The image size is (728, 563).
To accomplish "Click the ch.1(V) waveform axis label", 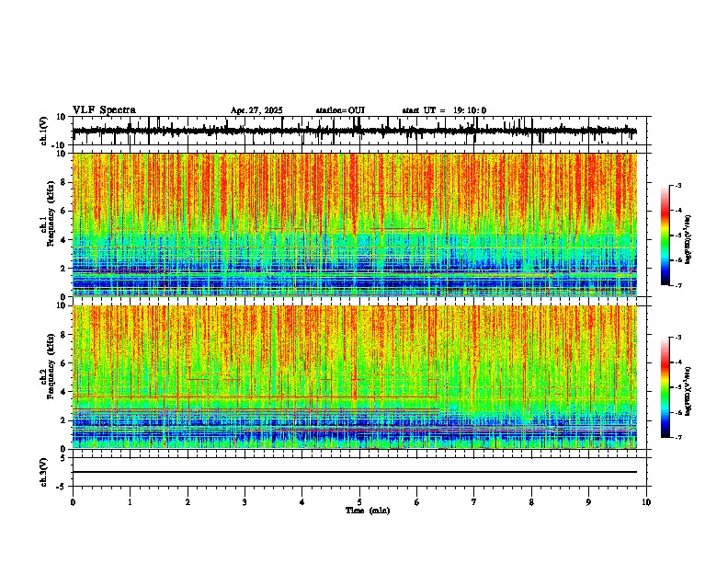I will (44, 131).
